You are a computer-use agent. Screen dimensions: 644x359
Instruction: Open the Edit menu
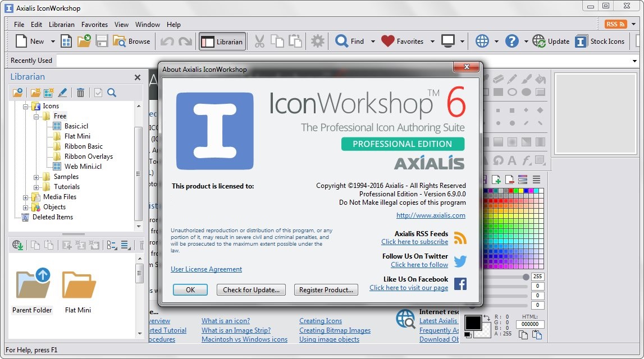click(36, 25)
